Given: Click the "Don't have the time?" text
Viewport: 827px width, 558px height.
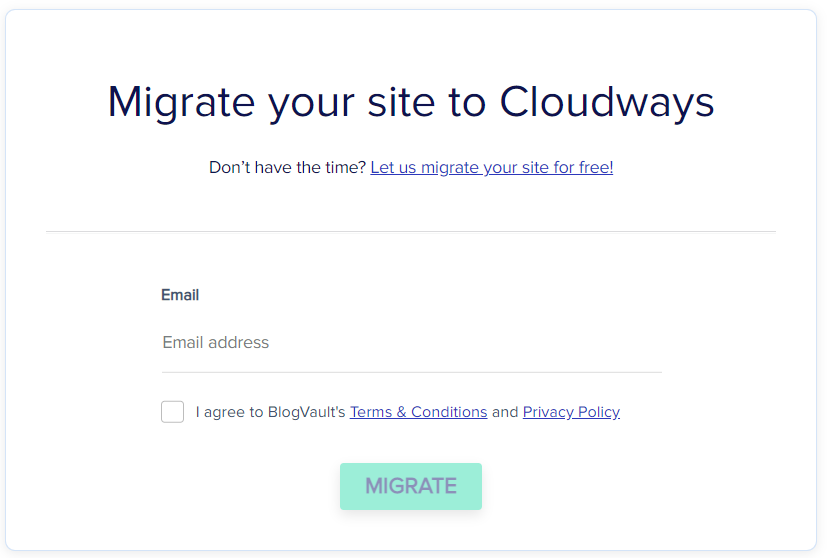Looking at the screenshot, I should 287,167.
